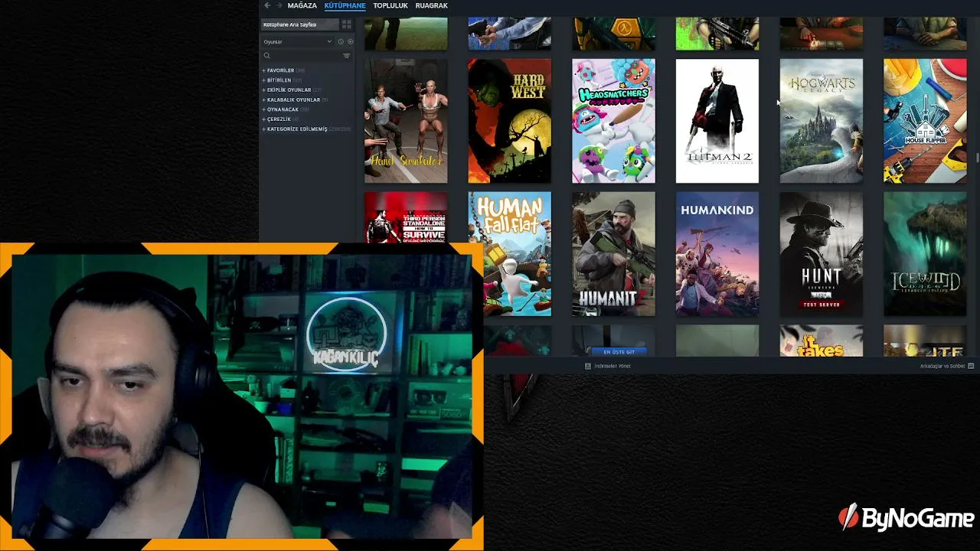Select the Icewind Dale game cover
980x551 pixels.
925,253
